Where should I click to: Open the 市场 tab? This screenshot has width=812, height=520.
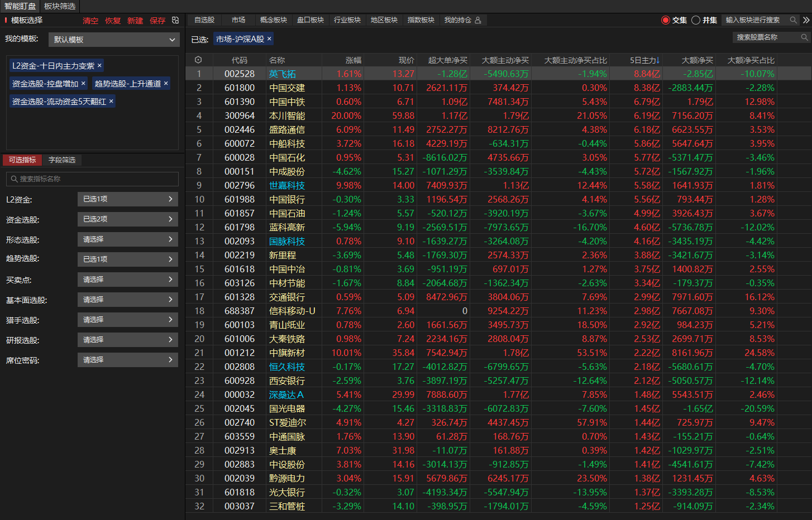pyautogui.click(x=238, y=20)
